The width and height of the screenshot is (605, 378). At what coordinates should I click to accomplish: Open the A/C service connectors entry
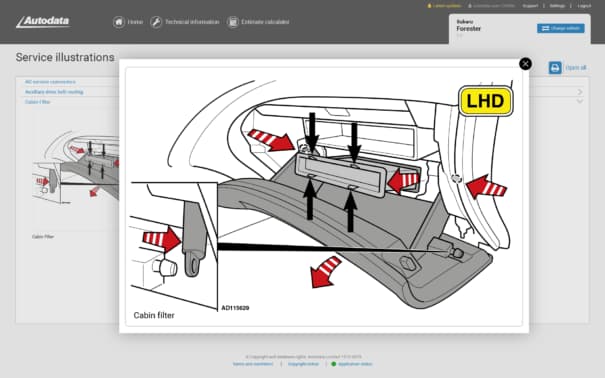pyautogui.click(x=50, y=82)
